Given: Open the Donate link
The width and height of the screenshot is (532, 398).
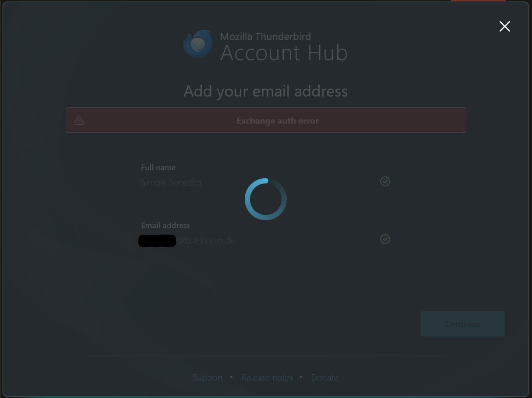Looking at the screenshot, I should point(325,377).
